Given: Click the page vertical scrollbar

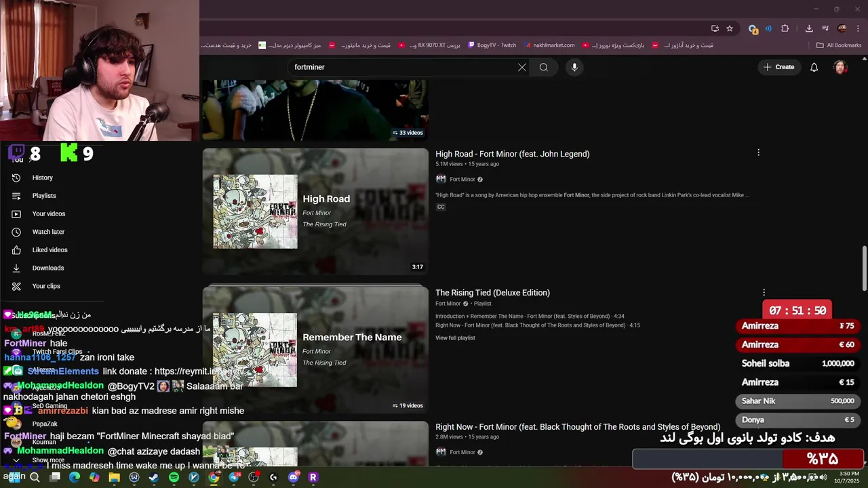Looking at the screenshot, I should (864, 268).
